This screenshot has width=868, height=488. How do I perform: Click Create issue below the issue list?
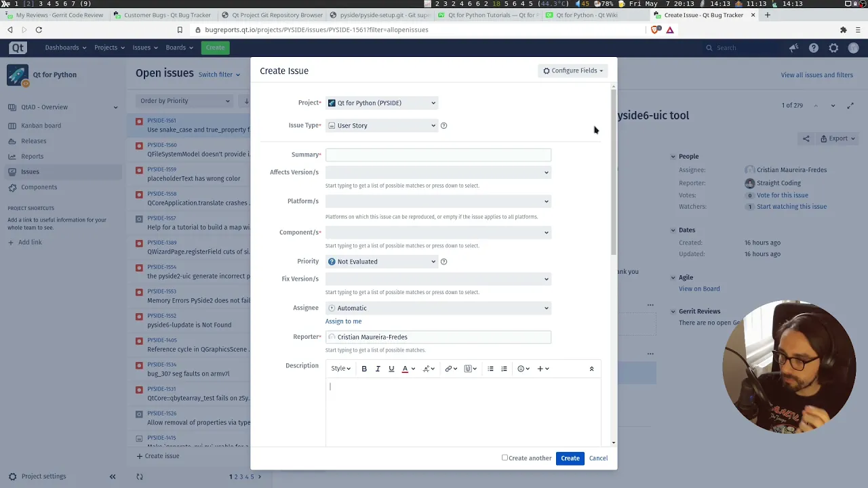click(x=158, y=456)
